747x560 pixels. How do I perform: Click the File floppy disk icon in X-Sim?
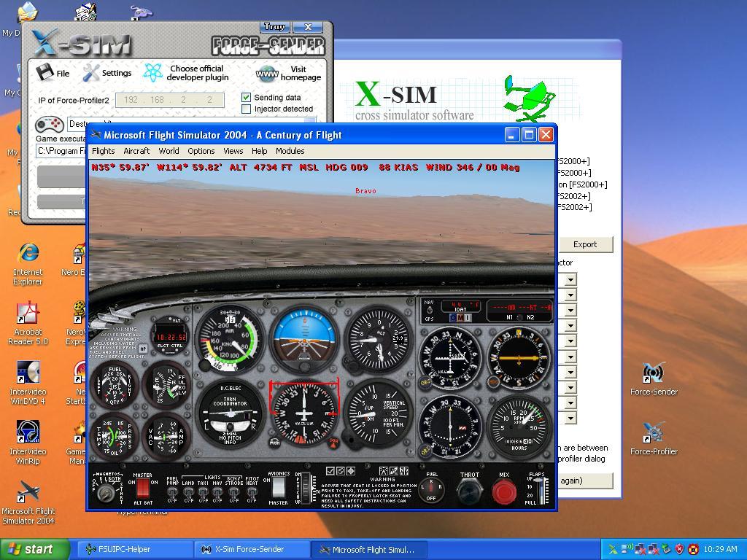point(44,72)
